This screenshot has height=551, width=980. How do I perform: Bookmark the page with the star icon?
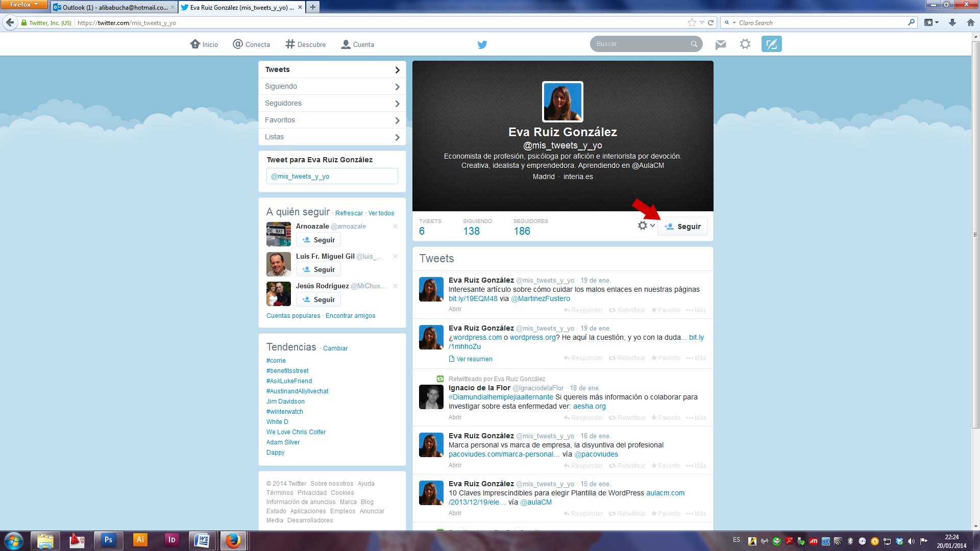pyautogui.click(x=692, y=22)
